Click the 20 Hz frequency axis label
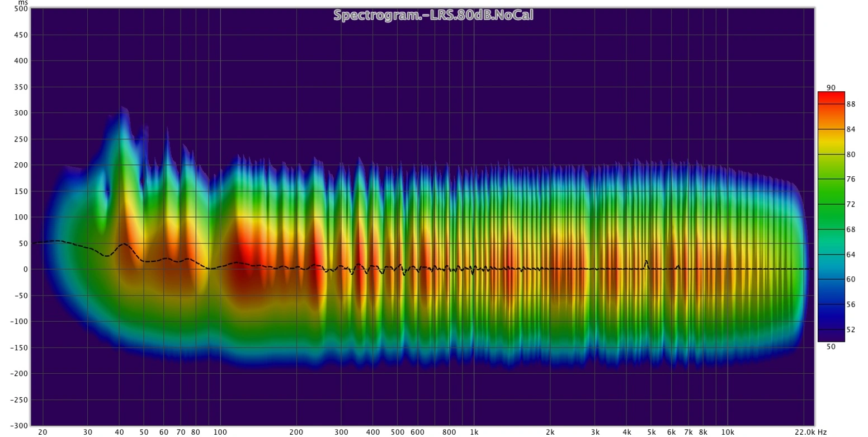Screen dimensions: 868x437 (x=43, y=432)
